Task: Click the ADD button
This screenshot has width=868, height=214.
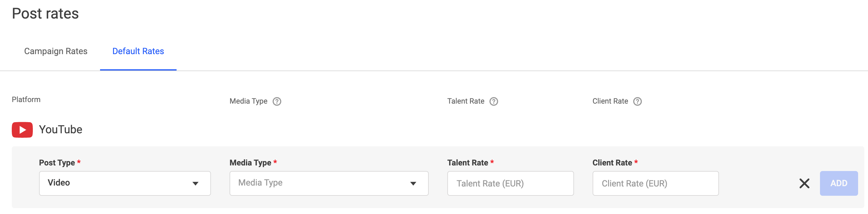Action: click(839, 183)
